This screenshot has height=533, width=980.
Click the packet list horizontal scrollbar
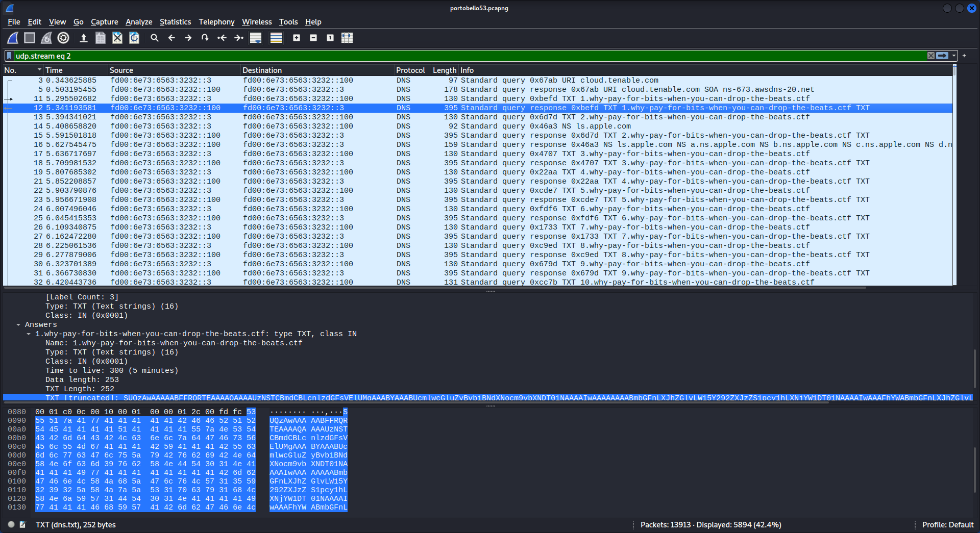click(x=434, y=288)
